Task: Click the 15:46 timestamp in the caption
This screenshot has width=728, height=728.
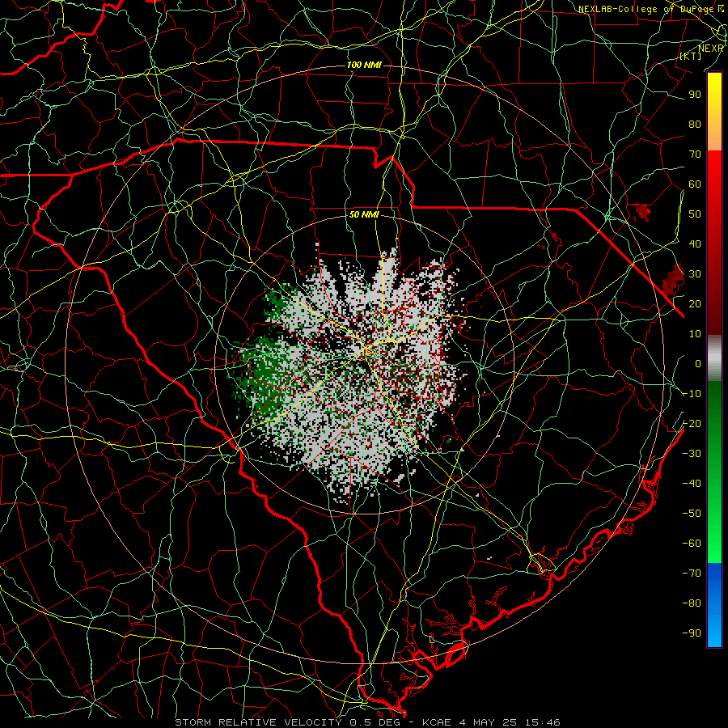Action: (542, 722)
